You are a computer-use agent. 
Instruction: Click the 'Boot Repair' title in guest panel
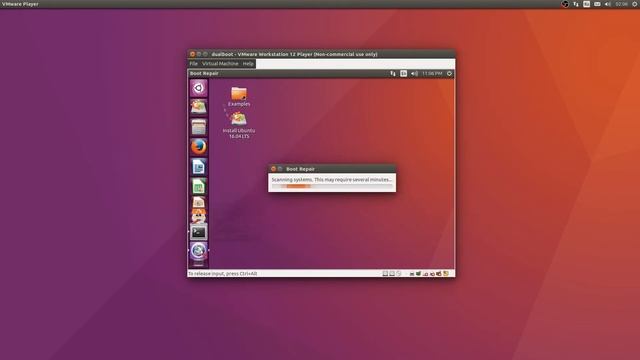tap(204, 73)
